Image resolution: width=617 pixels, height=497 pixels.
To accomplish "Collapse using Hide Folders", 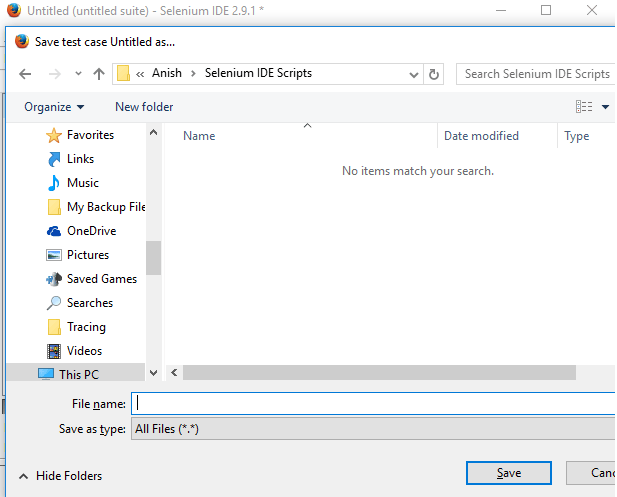I will click(61, 476).
